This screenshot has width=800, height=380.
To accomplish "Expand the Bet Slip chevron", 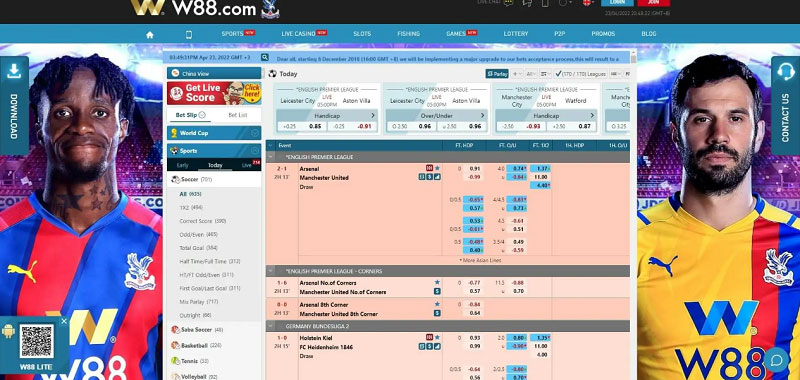I will point(202,115).
